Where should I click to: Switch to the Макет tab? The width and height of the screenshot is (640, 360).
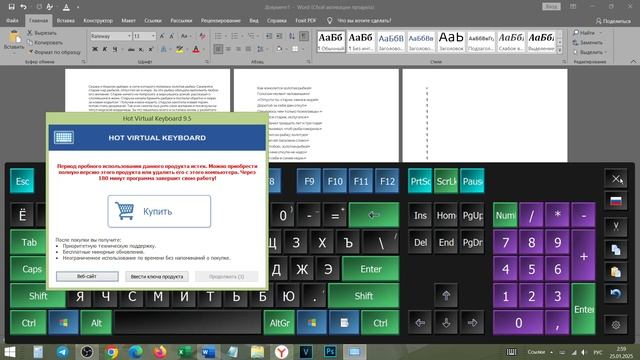tap(128, 20)
